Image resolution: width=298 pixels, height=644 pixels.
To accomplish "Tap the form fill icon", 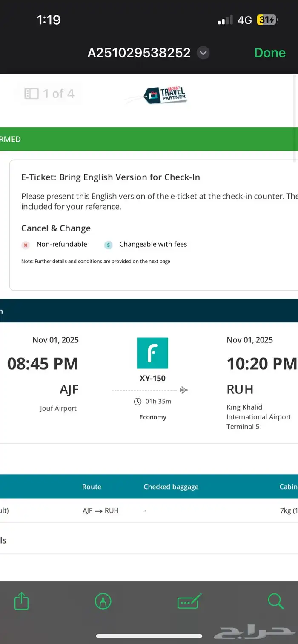I will click(189, 601).
